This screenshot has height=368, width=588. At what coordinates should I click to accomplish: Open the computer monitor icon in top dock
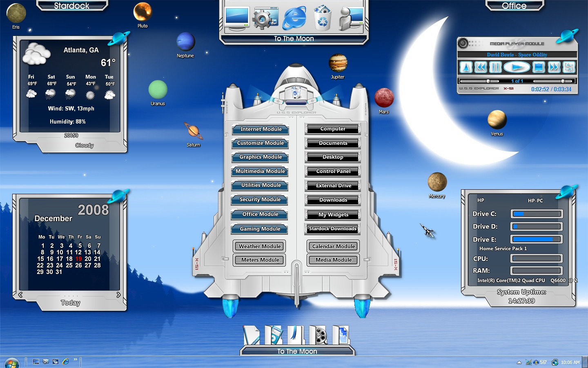pos(237,18)
